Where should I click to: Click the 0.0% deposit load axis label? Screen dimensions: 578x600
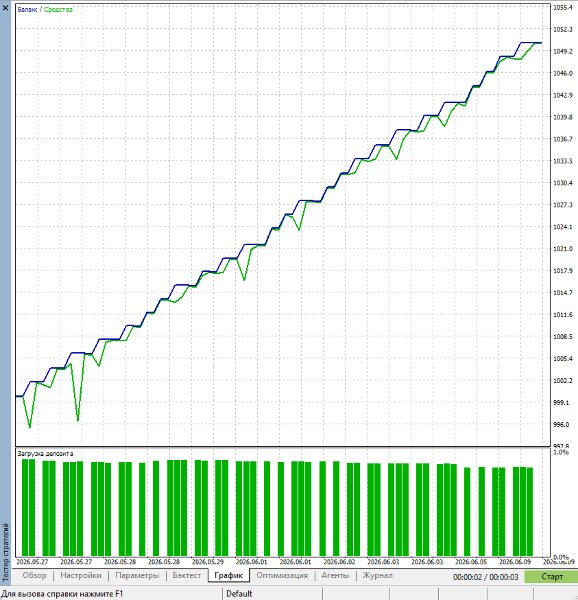pos(561,557)
